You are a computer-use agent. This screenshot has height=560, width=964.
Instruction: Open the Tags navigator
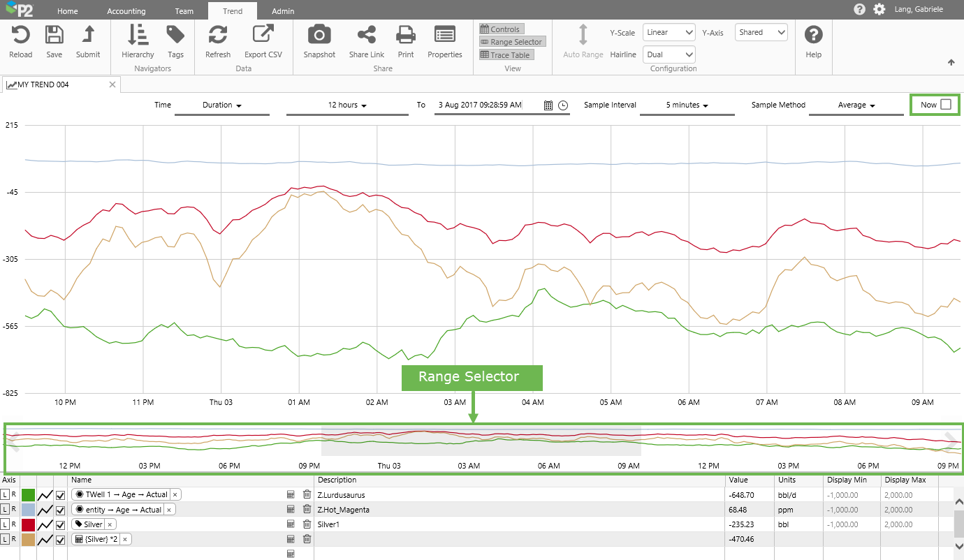tap(175, 41)
